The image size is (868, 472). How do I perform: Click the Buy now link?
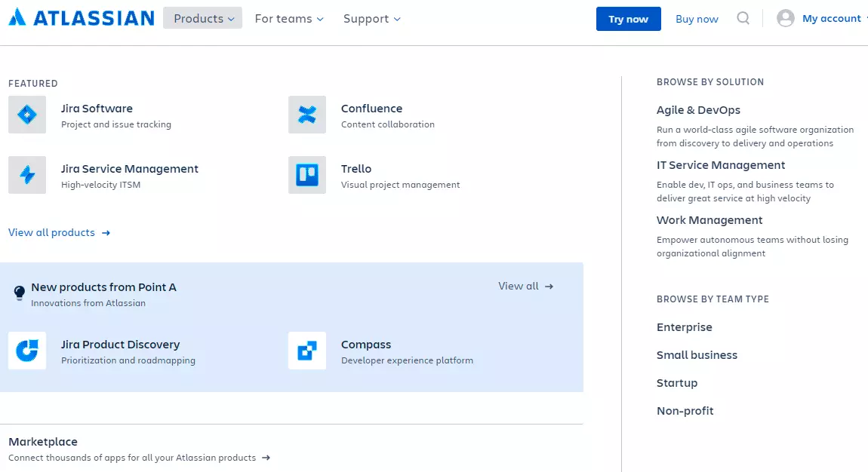(697, 19)
